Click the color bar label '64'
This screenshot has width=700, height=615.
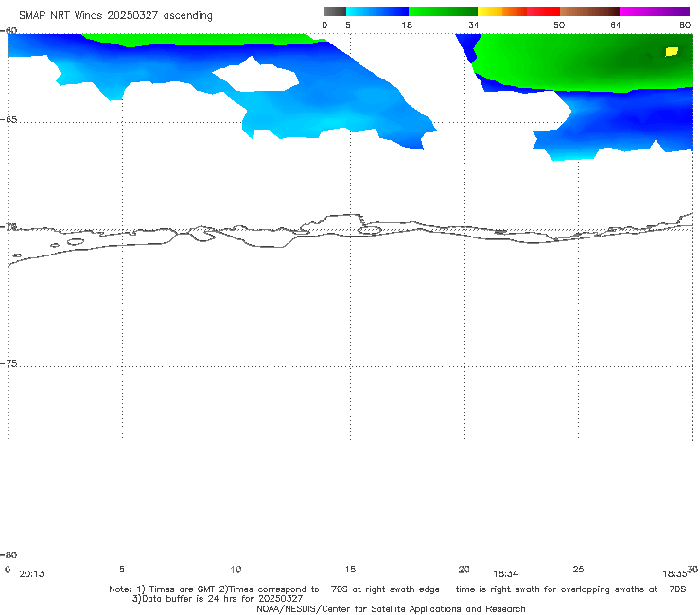(616, 26)
